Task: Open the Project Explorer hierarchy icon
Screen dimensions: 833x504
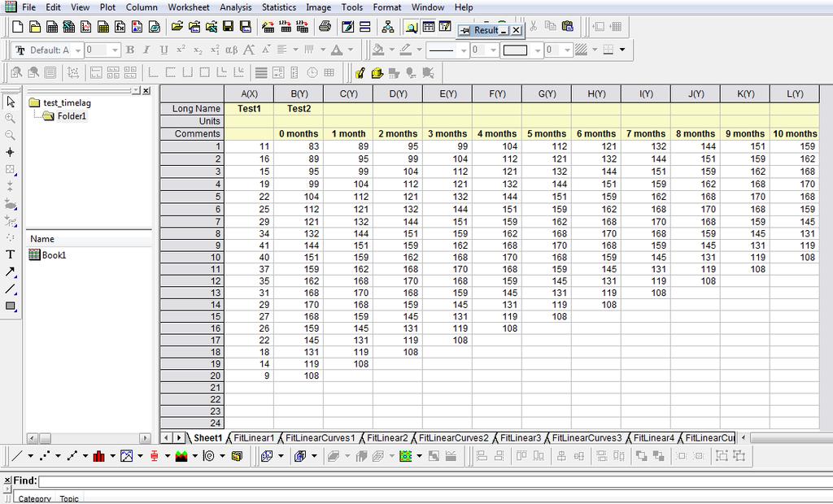Action: click(x=388, y=27)
